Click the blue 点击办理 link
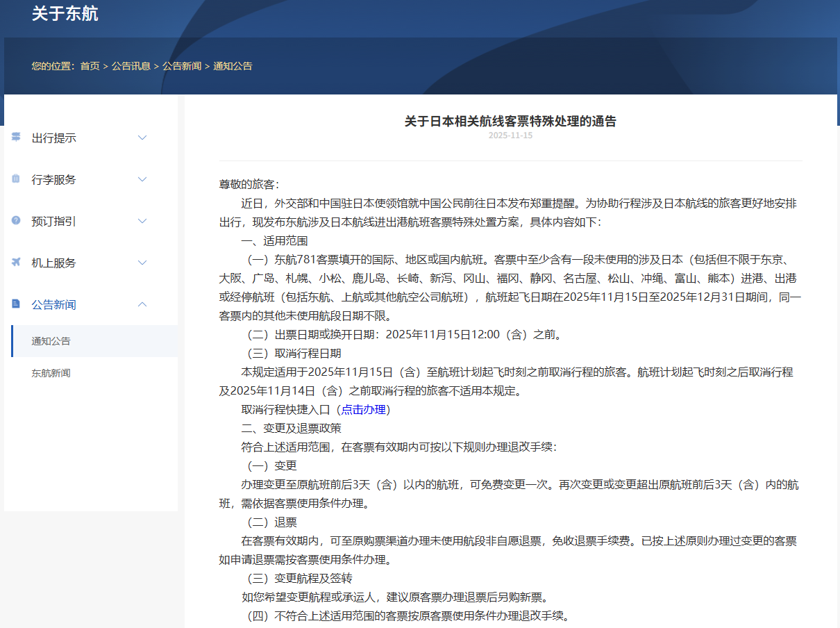840x628 pixels. (x=363, y=409)
